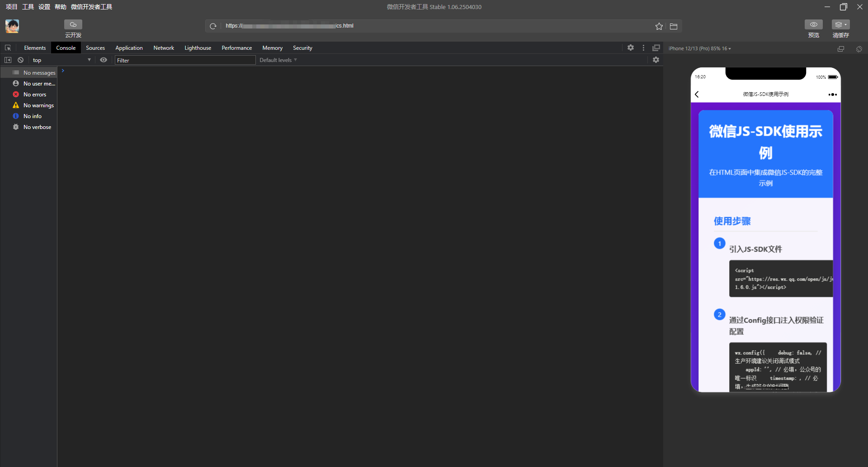Click the script src code block
Viewport: 868px width, 467px height.
click(781, 279)
